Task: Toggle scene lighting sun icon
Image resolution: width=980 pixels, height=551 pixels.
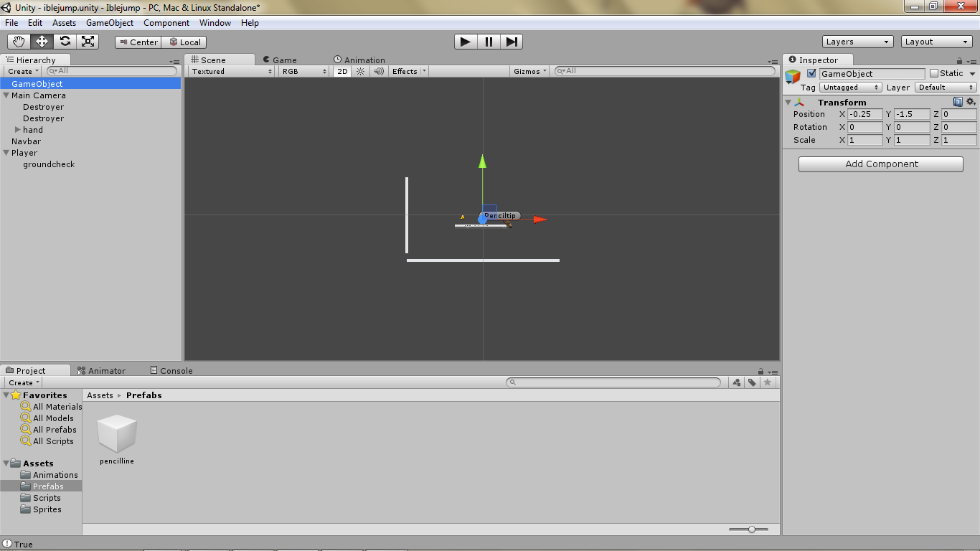Action: click(x=361, y=71)
